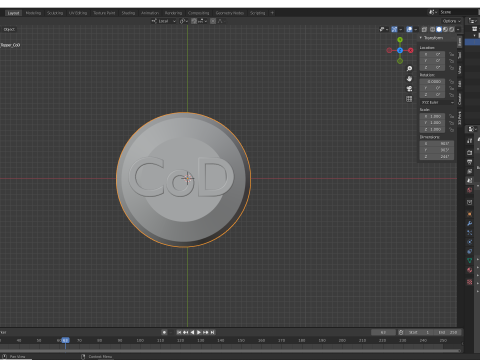Click the negative X axis gizmo ball
The width and height of the screenshot is (480, 360).
(x=389, y=50)
